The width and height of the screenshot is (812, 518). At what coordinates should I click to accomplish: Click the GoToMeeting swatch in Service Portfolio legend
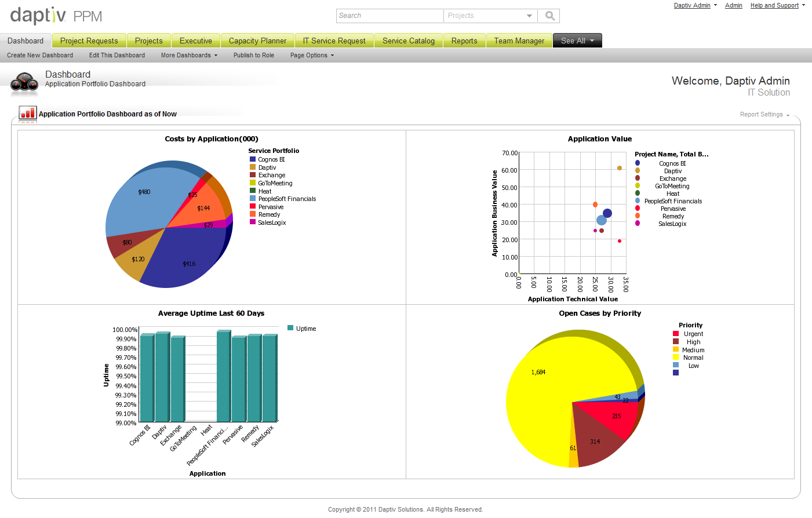point(253,183)
